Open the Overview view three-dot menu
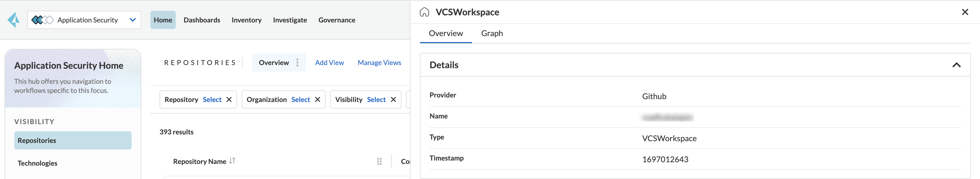980x179 pixels. click(x=297, y=63)
